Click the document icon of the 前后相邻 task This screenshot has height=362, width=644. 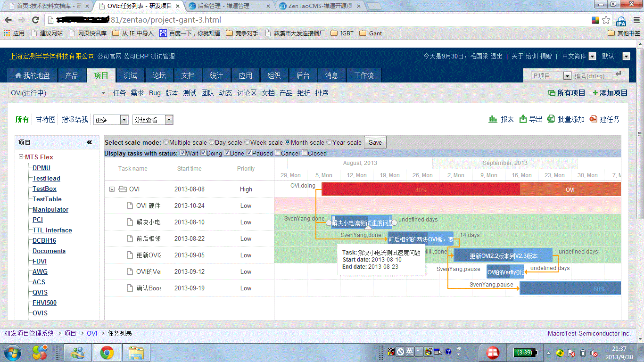pyautogui.click(x=130, y=239)
